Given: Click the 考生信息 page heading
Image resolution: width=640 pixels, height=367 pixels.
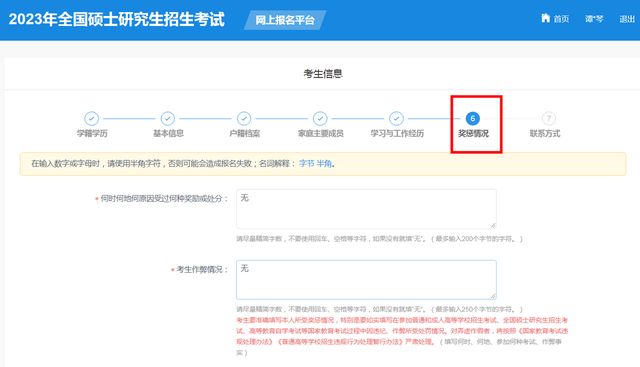Looking at the screenshot, I should [x=323, y=74].
